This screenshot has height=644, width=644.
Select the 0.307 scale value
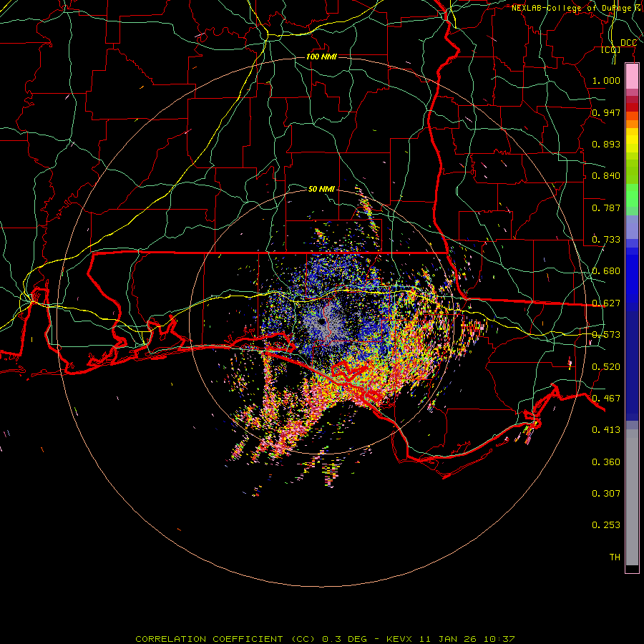click(606, 494)
